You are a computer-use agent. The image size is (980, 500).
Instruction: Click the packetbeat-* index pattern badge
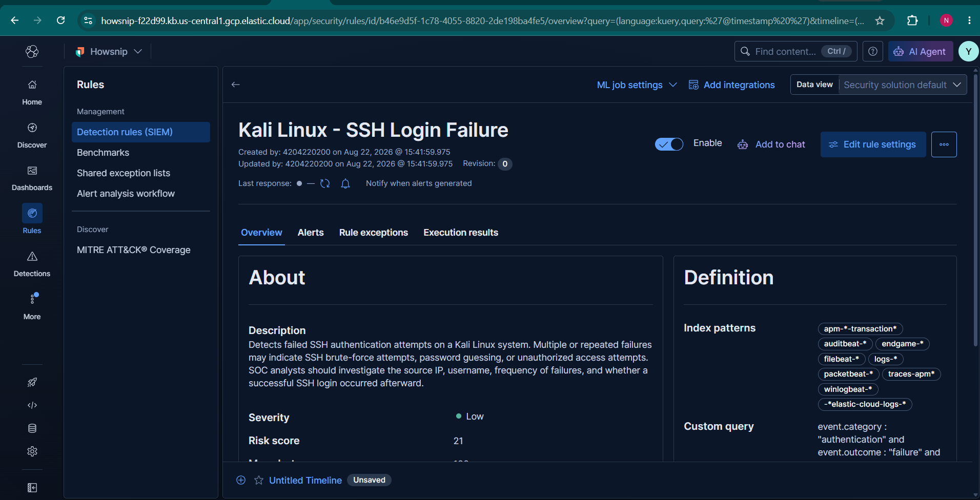click(848, 374)
